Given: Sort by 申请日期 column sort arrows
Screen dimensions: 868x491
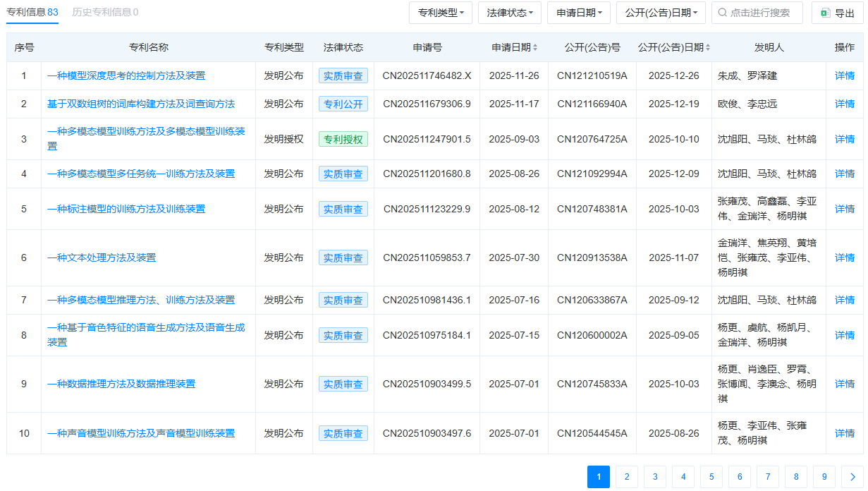Looking at the screenshot, I should (x=534, y=48).
